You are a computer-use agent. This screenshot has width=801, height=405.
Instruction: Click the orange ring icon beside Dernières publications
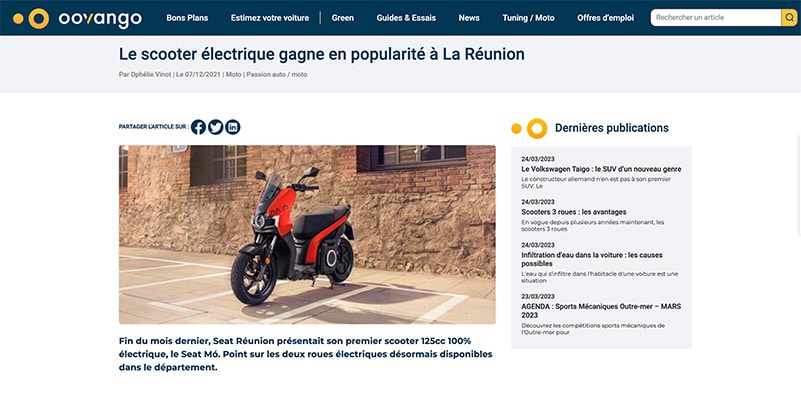click(x=537, y=128)
